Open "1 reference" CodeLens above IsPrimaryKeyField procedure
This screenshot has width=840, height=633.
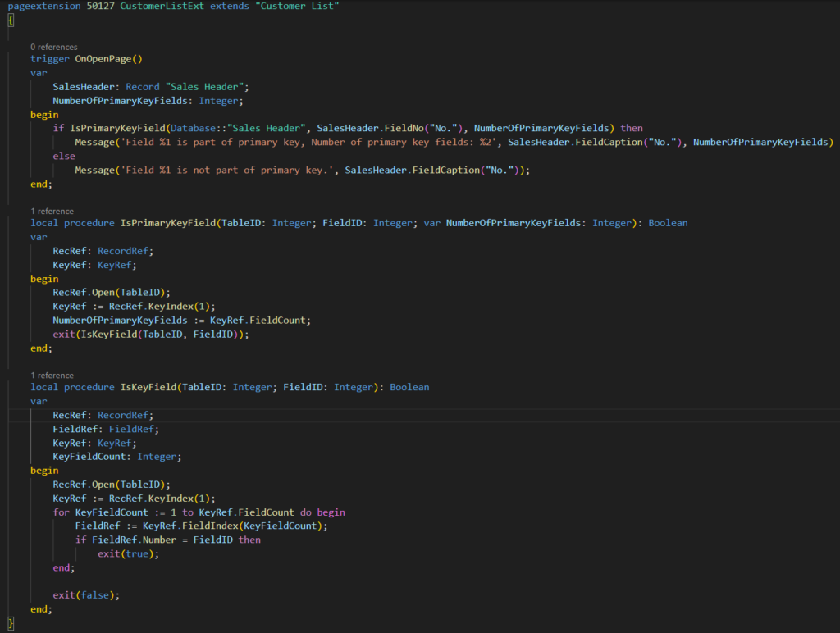click(52, 211)
